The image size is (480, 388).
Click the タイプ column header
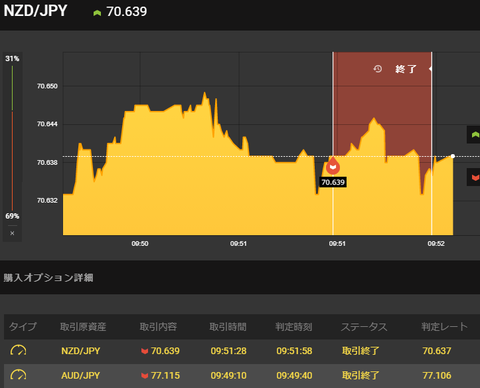(22, 327)
